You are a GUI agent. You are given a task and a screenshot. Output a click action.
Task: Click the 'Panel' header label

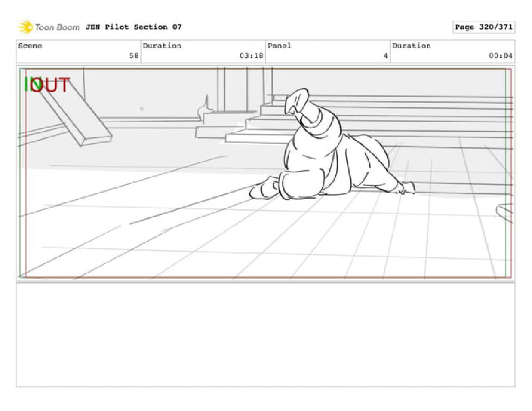[x=279, y=45]
